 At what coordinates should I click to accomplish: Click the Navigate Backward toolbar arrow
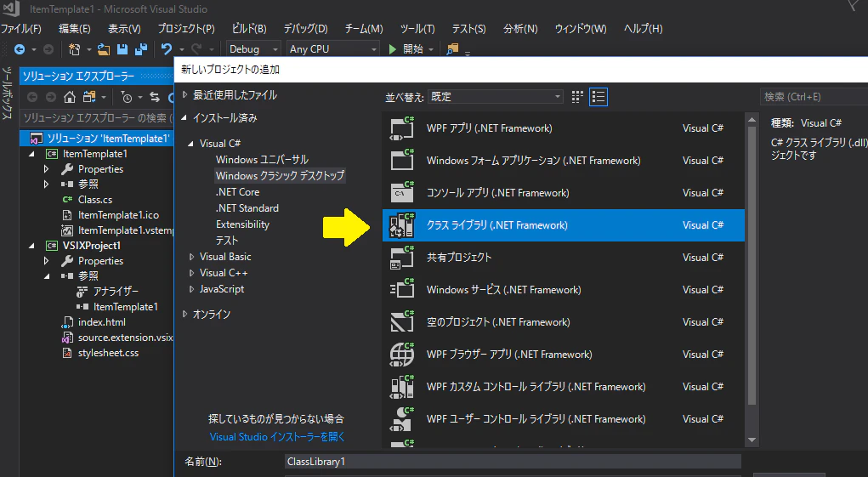point(20,49)
